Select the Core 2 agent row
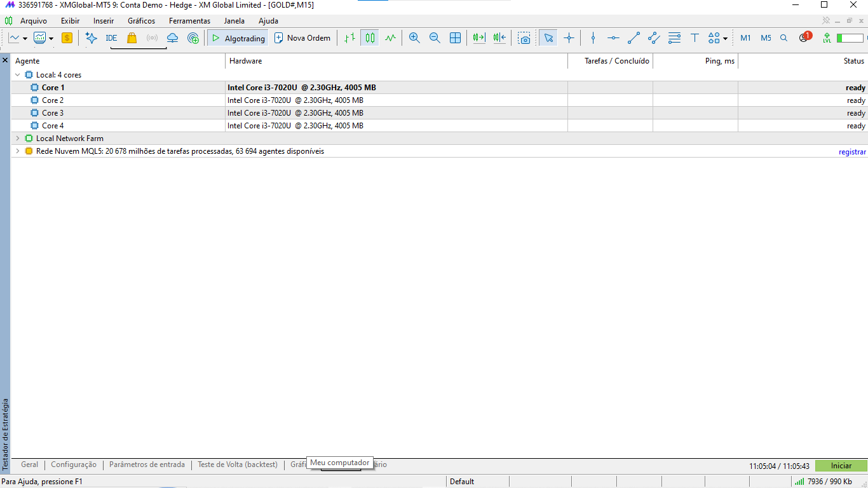The image size is (868, 488). [439, 100]
